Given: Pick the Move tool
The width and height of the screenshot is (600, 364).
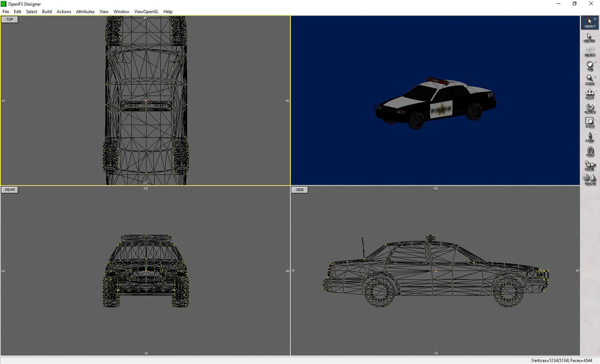Looking at the screenshot, I should pyautogui.click(x=589, y=94).
